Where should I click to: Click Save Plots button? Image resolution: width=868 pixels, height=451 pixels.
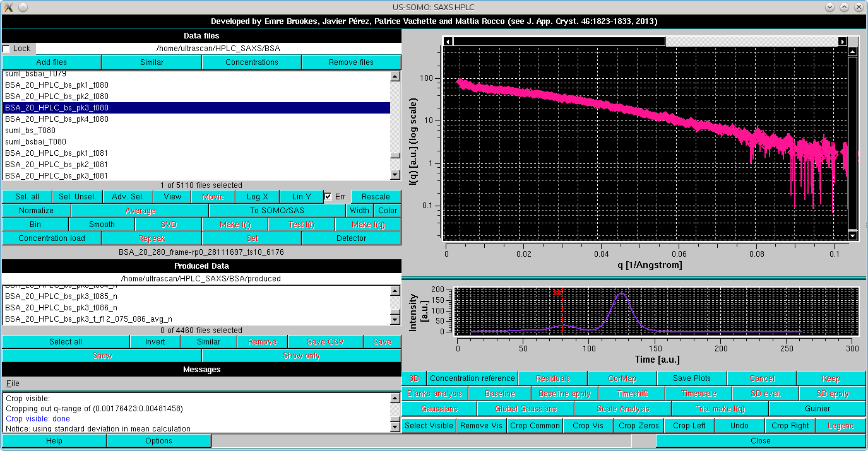coord(692,378)
